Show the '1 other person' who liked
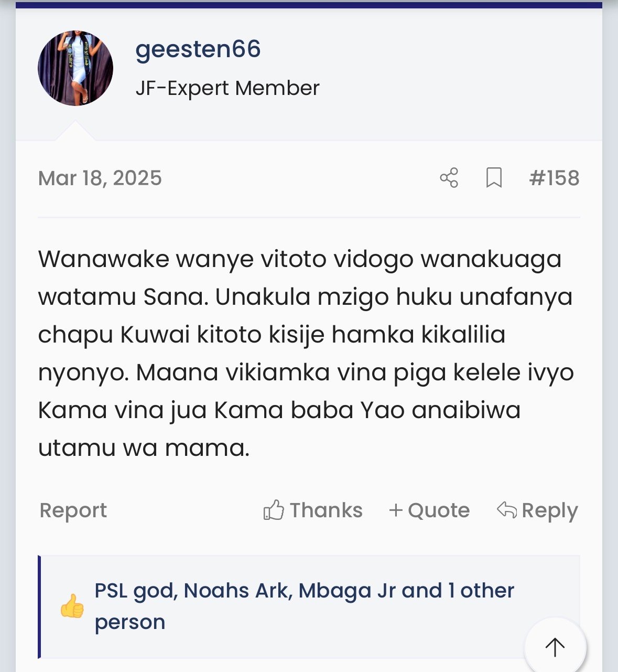The height and width of the screenshot is (672, 618). point(304,606)
